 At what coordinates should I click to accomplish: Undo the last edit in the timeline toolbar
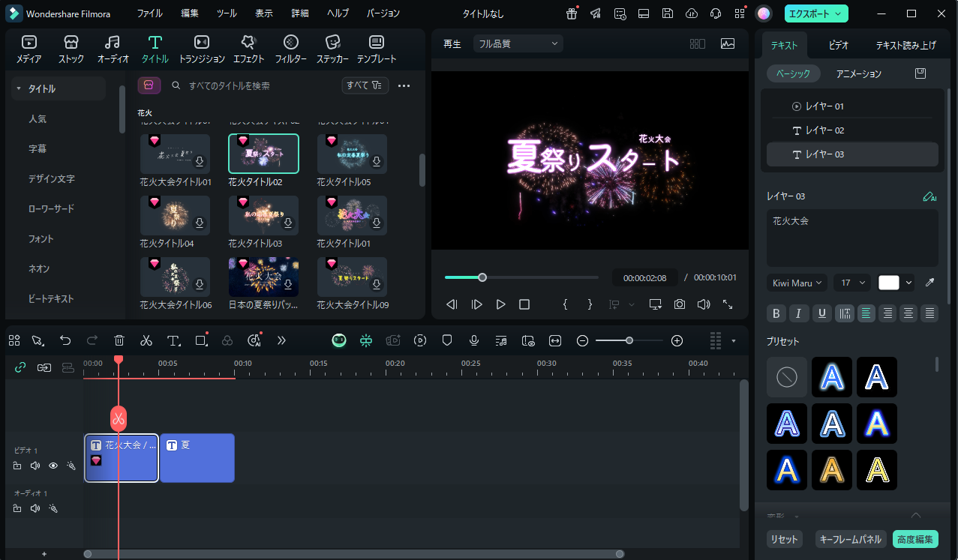[65, 340]
